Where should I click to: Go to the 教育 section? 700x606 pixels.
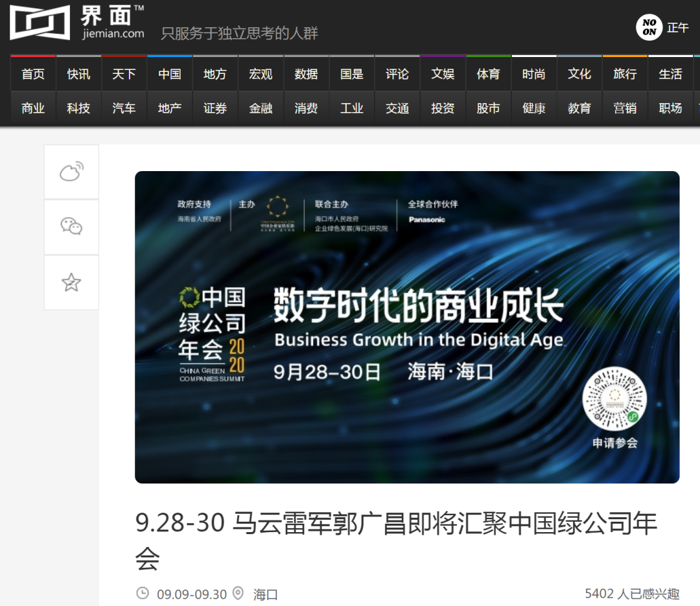point(579,108)
